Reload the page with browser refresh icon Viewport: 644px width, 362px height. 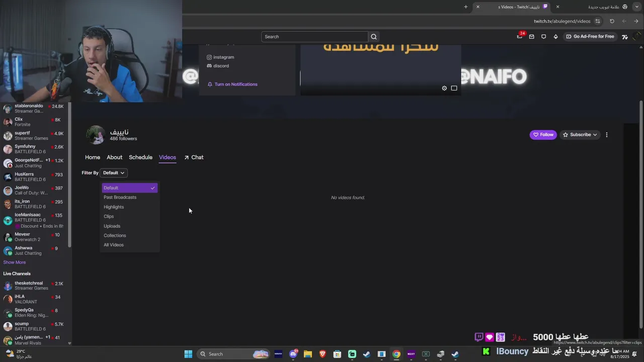[x=612, y=21]
